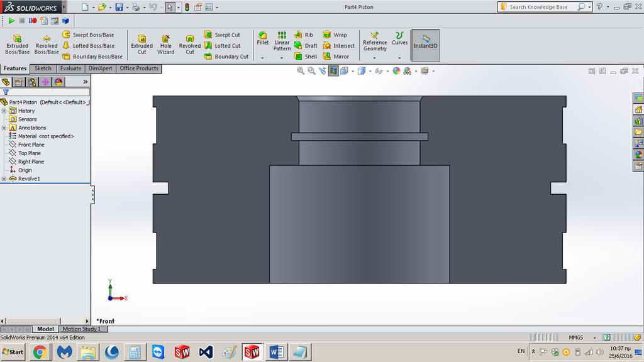Image resolution: width=644 pixels, height=362 pixels.
Task: Click the Stop Macro button
Action: tap(22, 21)
